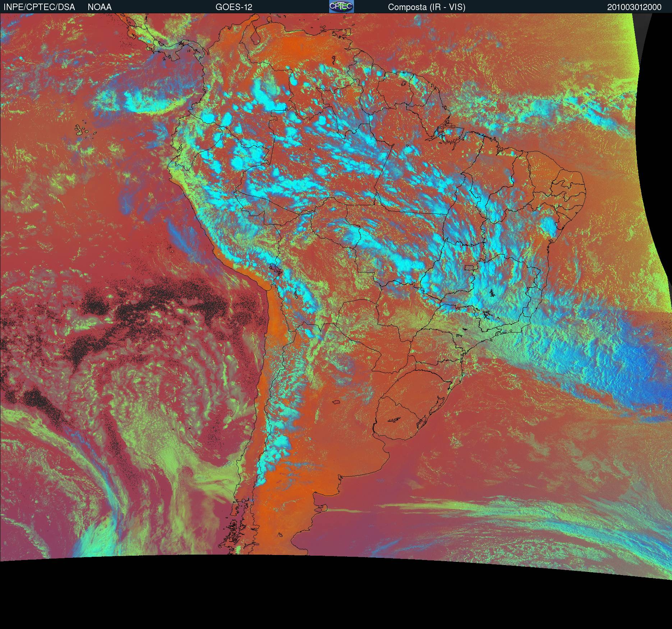672x629 pixels.
Task: Select the GOES-12 satellite label
Action: (234, 7)
